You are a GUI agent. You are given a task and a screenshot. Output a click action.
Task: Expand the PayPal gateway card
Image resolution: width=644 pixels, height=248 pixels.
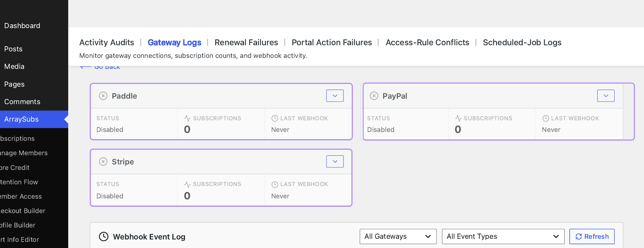(x=606, y=96)
